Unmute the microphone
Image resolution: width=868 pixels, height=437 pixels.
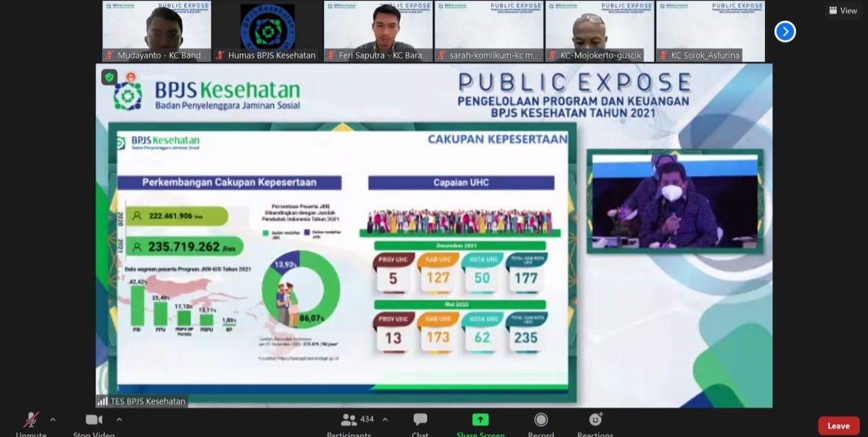pyautogui.click(x=31, y=423)
